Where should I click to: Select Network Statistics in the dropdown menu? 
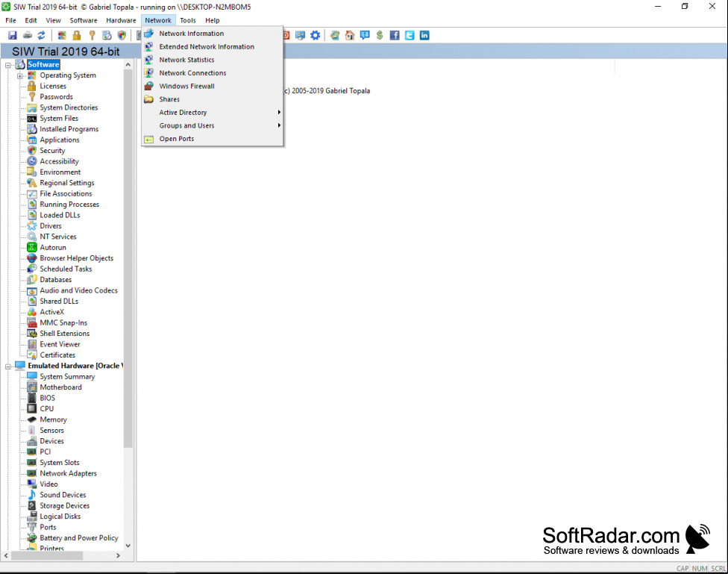coord(212,60)
